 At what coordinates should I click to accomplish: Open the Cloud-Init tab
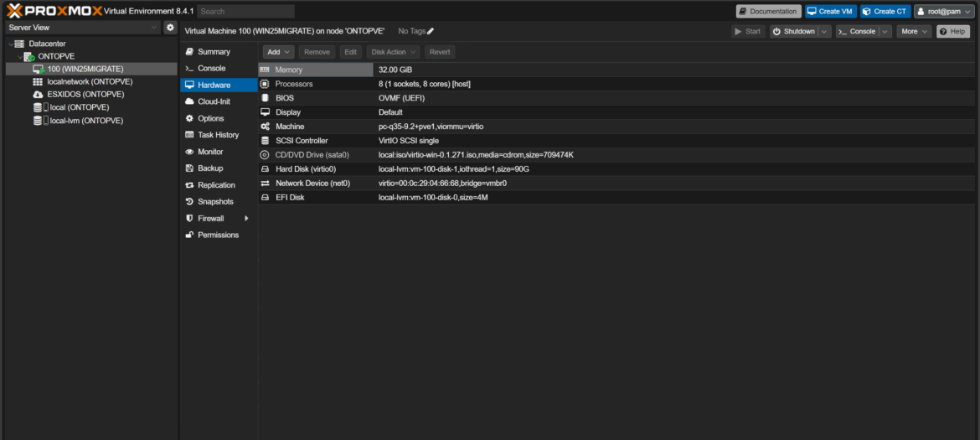point(219,102)
